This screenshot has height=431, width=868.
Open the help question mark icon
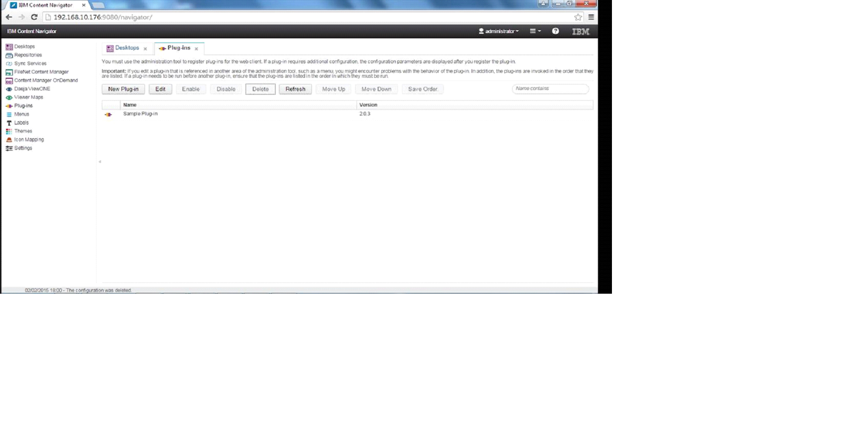pyautogui.click(x=555, y=31)
